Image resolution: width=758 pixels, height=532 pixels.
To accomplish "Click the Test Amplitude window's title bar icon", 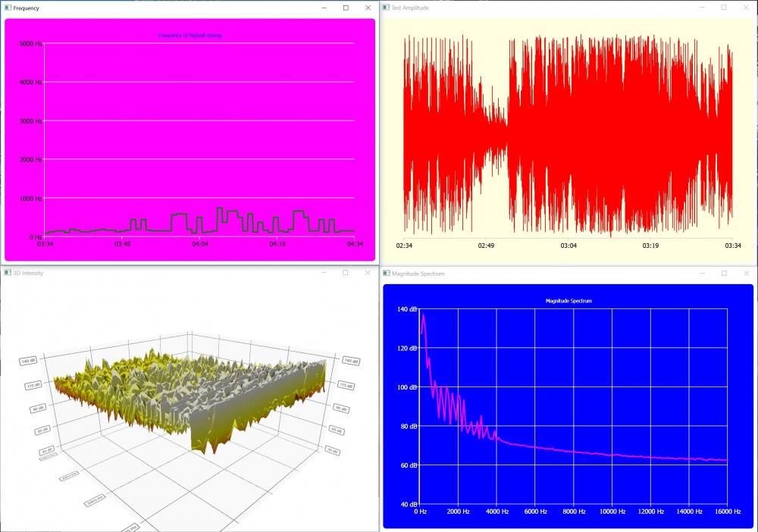I will 386,8.
